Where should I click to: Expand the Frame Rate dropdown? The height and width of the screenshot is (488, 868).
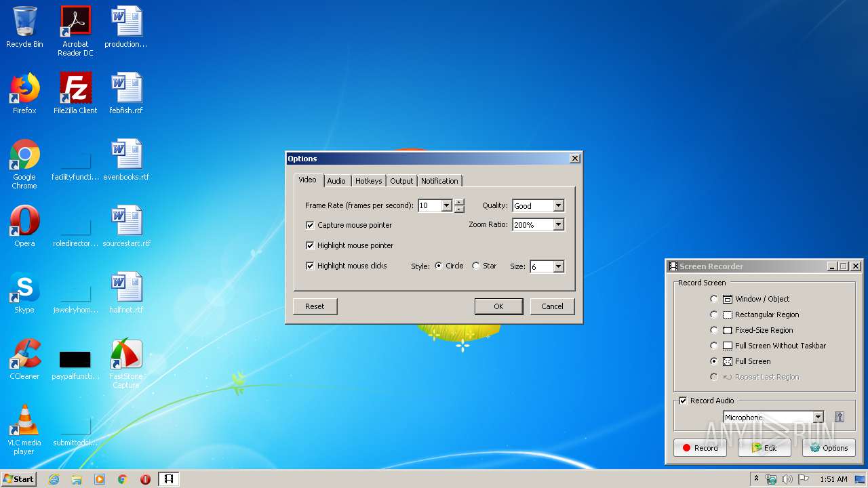pyautogui.click(x=446, y=206)
